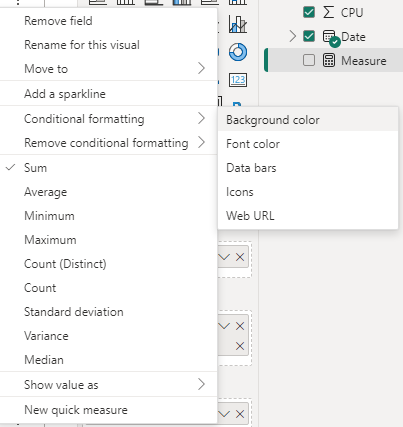Select Background color in the submenu
This screenshot has height=427, width=403.
pyautogui.click(x=308, y=120)
